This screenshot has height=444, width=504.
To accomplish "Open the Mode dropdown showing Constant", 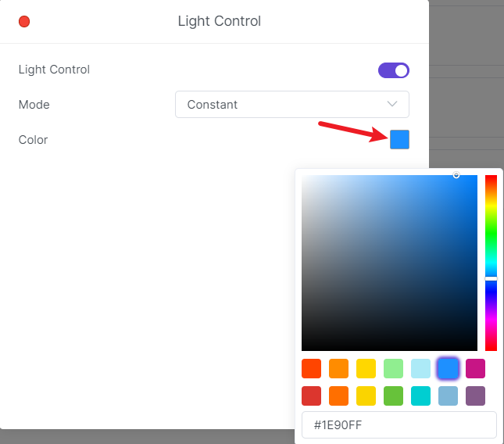I will pyautogui.click(x=291, y=105).
